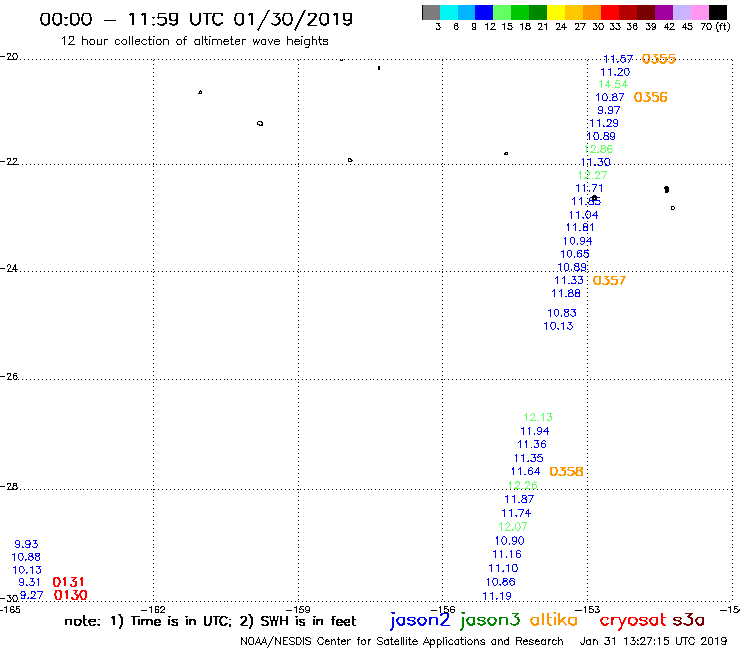Screen dimensions: 740x650
Task: Click the green wave height value 14.54
Action: pyautogui.click(x=613, y=84)
